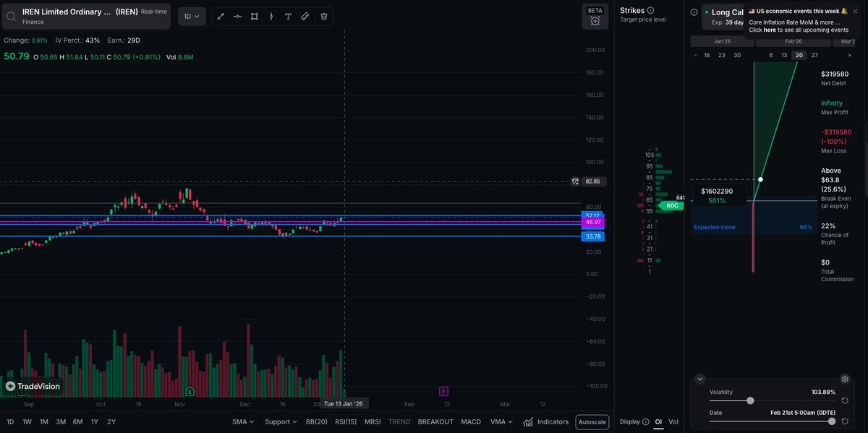This screenshot has height=433, width=868.
Task: Click the target price 82.85 crosshair icon
Action: tap(576, 181)
